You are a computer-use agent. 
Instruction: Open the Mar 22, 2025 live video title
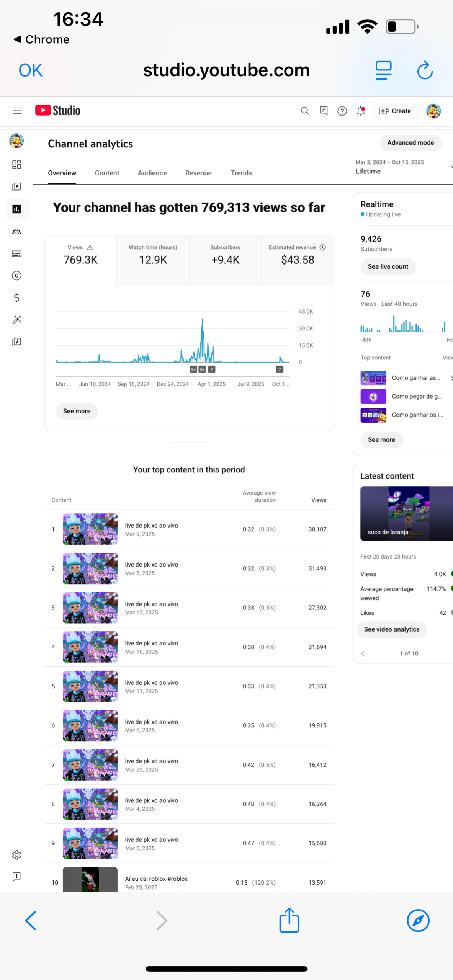(151, 761)
